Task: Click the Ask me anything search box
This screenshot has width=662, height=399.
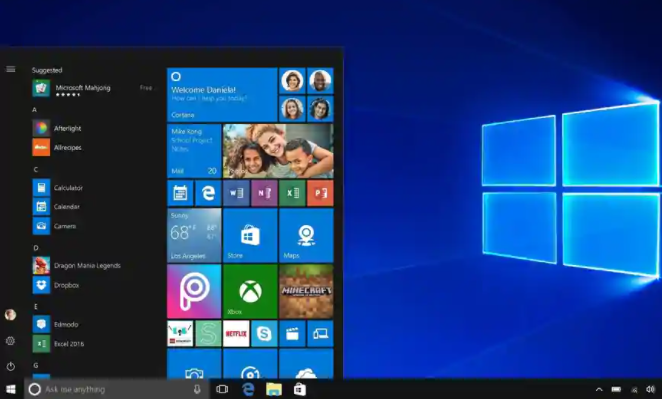Action: (117, 389)
